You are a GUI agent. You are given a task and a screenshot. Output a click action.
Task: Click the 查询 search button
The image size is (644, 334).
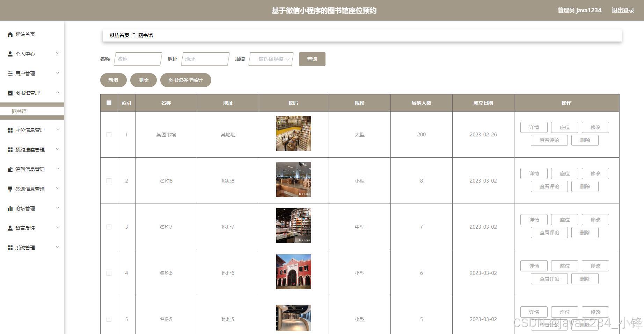pyautogui.click(x=312, y=59)
